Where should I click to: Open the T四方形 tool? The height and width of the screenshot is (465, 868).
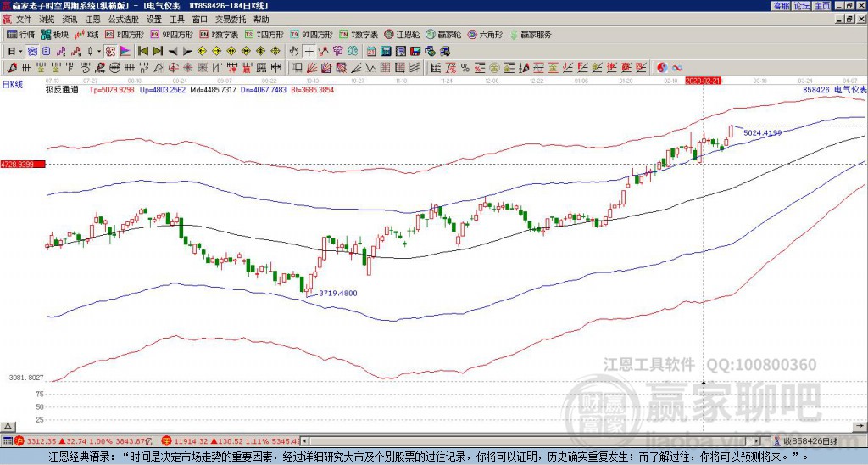point(264,34)
